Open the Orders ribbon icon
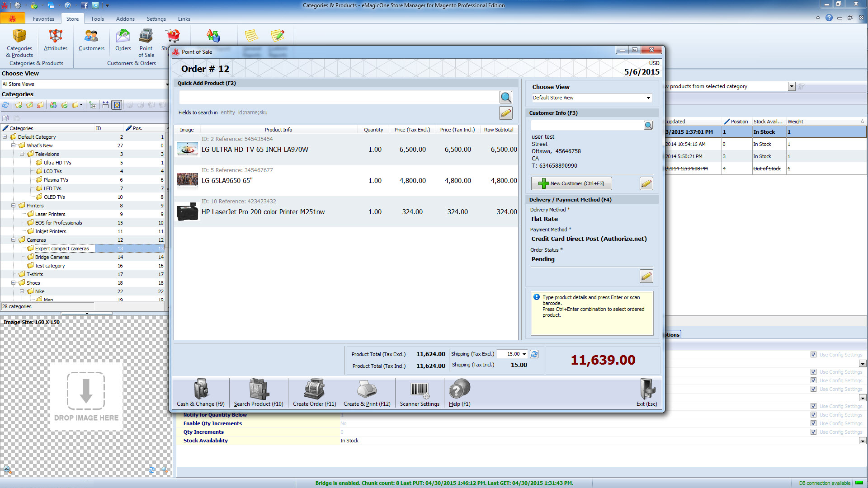This screenshot has width=868, height=488. point(123,40)
